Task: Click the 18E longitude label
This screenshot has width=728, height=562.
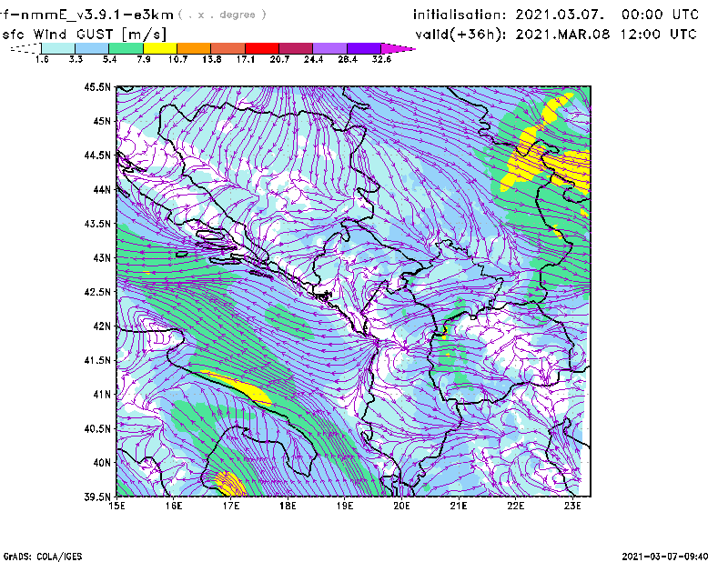Action: (288, 506)
